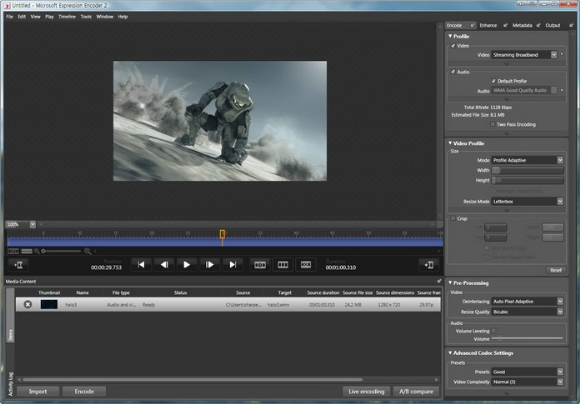Enable Volume Leveling checkbox
580x404 pixels.
[494, 331]
